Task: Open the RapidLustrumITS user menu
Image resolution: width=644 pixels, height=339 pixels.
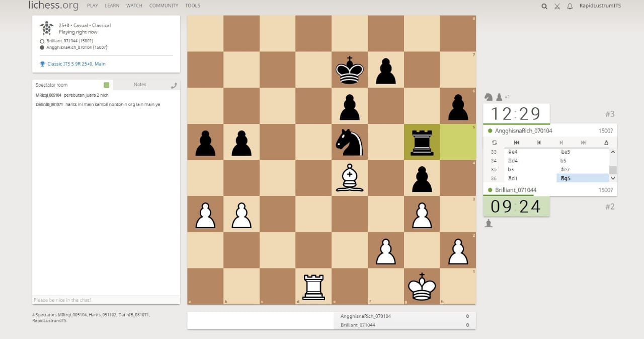Action: click(600, 6)
